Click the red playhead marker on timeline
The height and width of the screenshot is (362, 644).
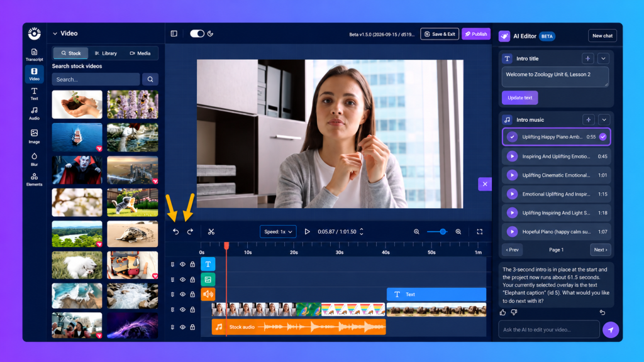coord(226,246)
